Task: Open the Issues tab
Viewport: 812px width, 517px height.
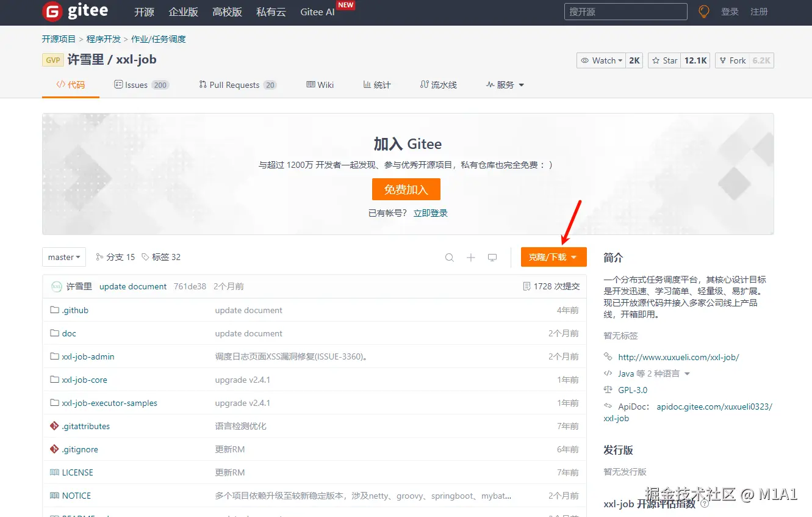Action: (142, 85)
